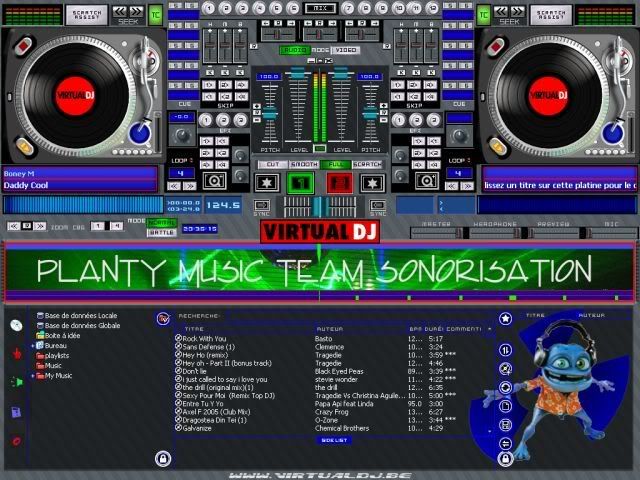
Task: Click the red hand sidebar icon
Action: point(17,353)
